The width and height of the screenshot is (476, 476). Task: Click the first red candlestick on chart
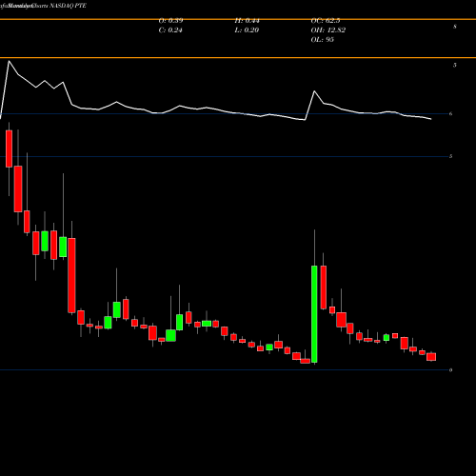click(x=9, y=149)
